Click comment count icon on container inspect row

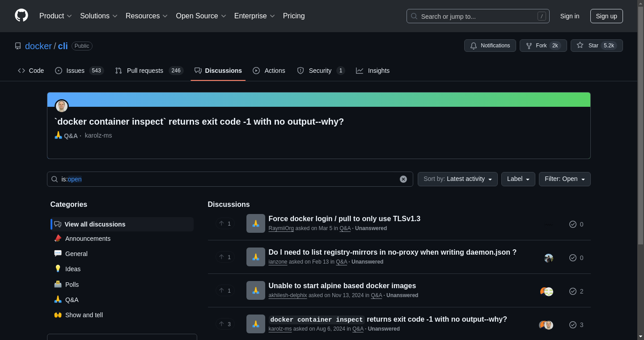pos(573,325)
